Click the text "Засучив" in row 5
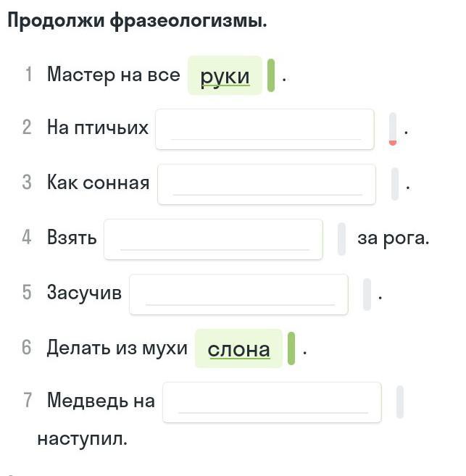This screenshot has height=476, width=466. 84,293
